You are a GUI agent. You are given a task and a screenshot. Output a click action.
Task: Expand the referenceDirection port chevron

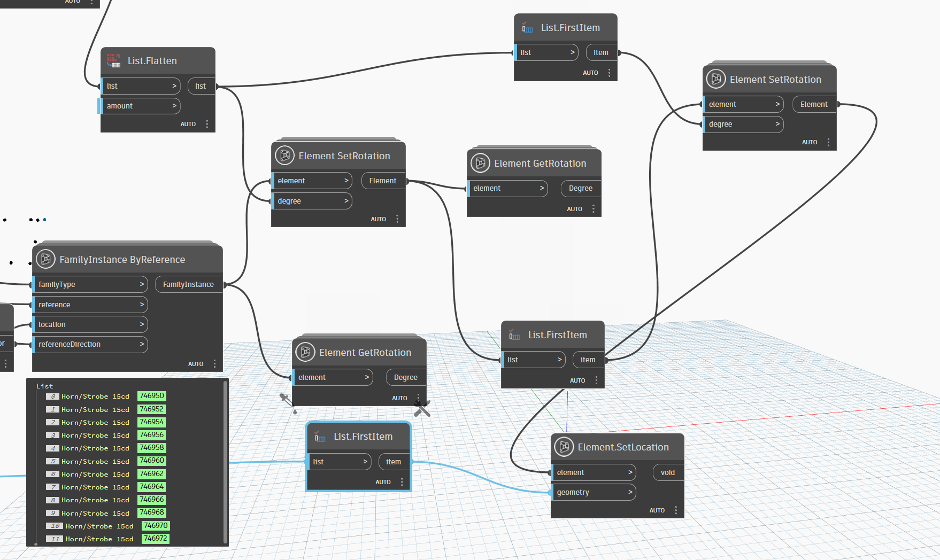[x=142, y=344]
